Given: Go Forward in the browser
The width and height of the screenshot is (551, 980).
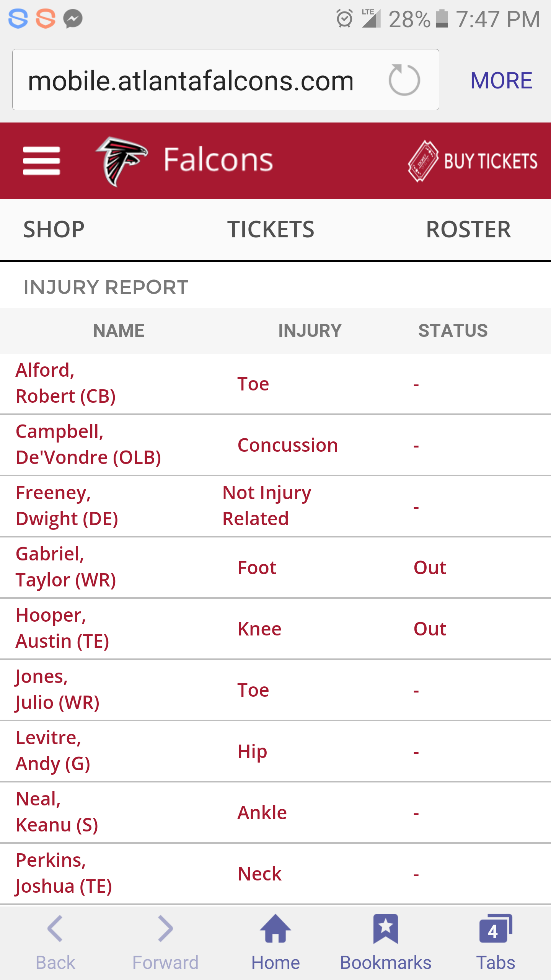Looking at the screenshot, I should (x=165, y=942).
